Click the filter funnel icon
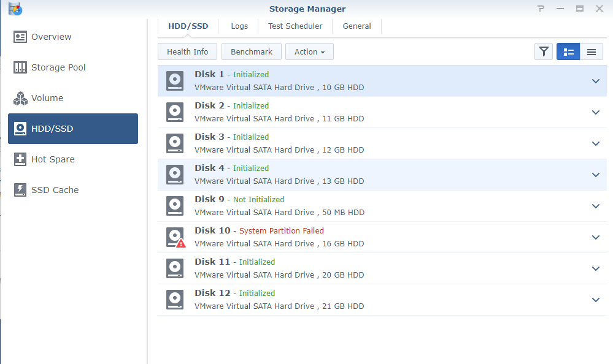This screenshot has width=613, height=364. [544, 52]
